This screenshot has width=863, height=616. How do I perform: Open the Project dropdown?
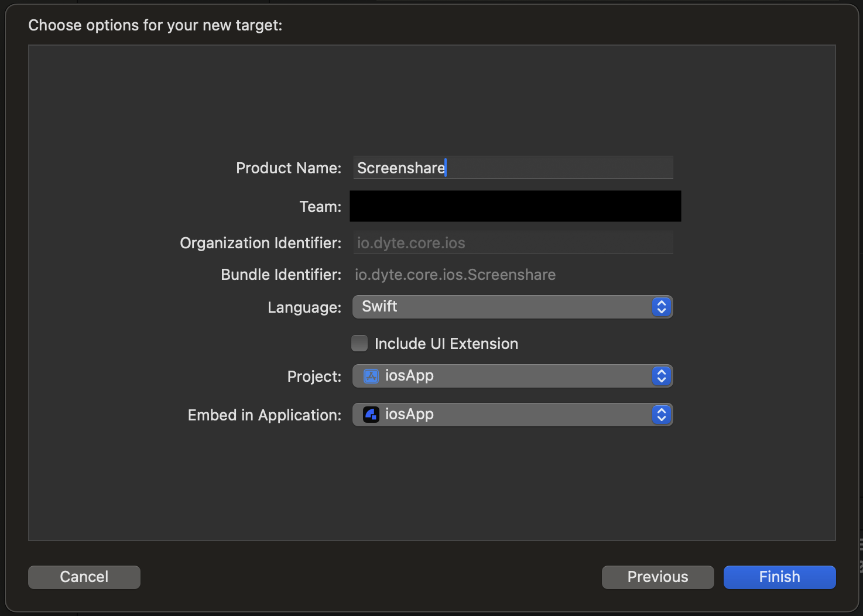(x=509, y=376)
